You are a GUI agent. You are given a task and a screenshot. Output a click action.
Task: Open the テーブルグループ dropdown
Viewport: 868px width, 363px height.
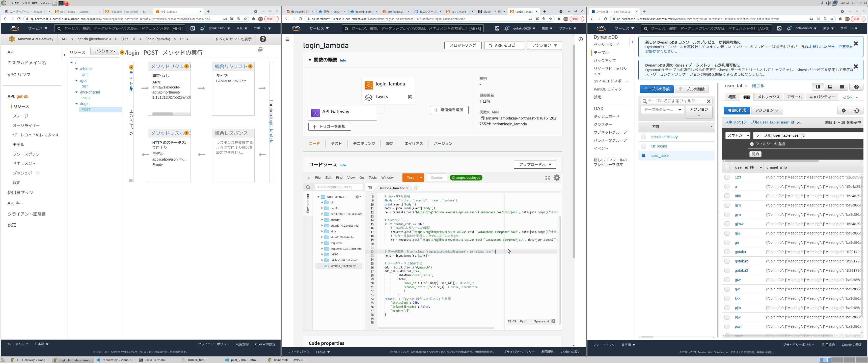[662, 110]
